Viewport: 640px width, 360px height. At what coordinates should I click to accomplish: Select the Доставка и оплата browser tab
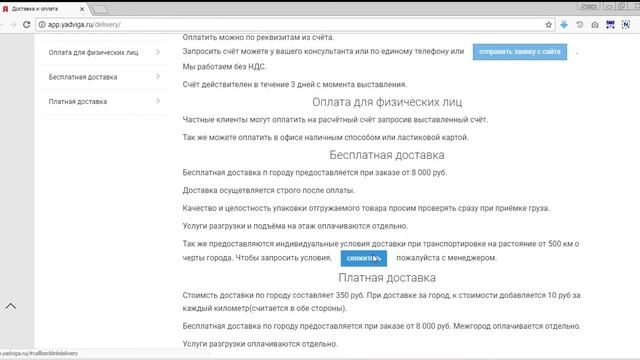click(x=43, y=9)
